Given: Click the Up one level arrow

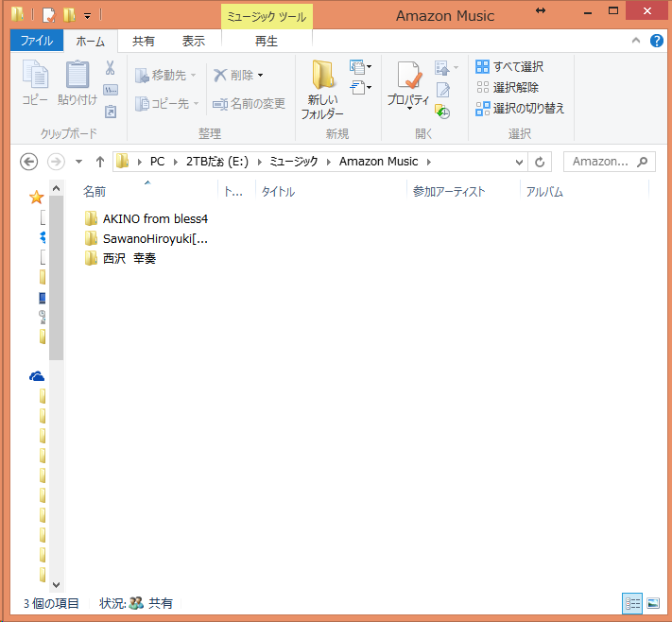Looking at the screenshot, I should (x=100, y=162).
